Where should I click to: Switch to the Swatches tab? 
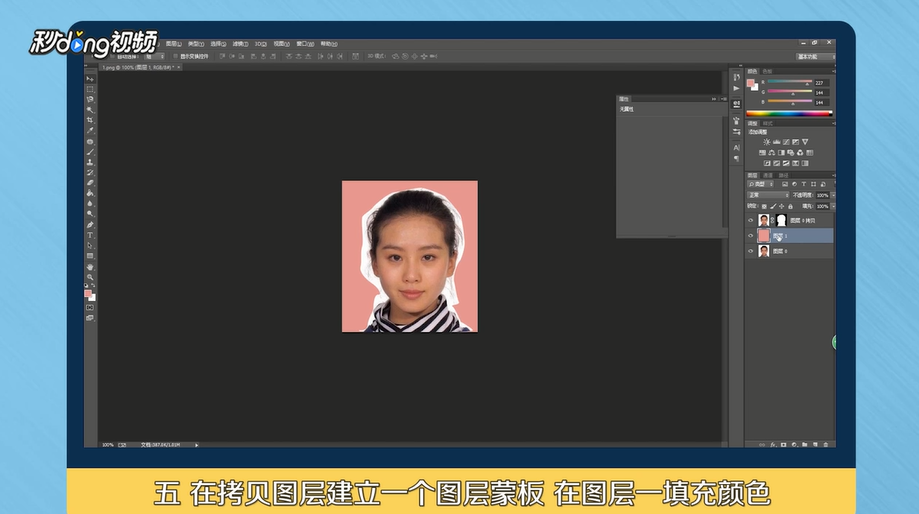click(767, 72)
